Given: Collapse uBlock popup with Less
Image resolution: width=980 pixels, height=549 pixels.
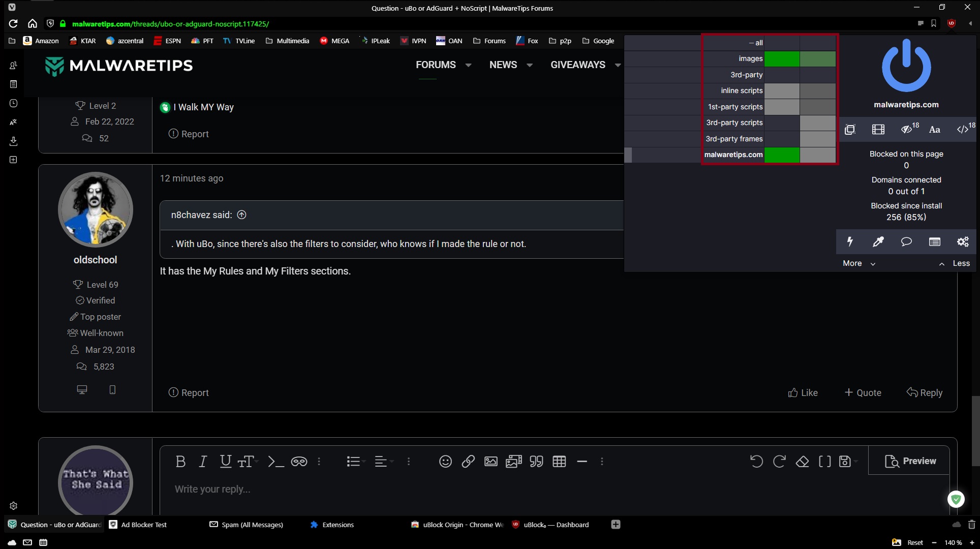Looking at the screenshot, I should tap(955, 263).
